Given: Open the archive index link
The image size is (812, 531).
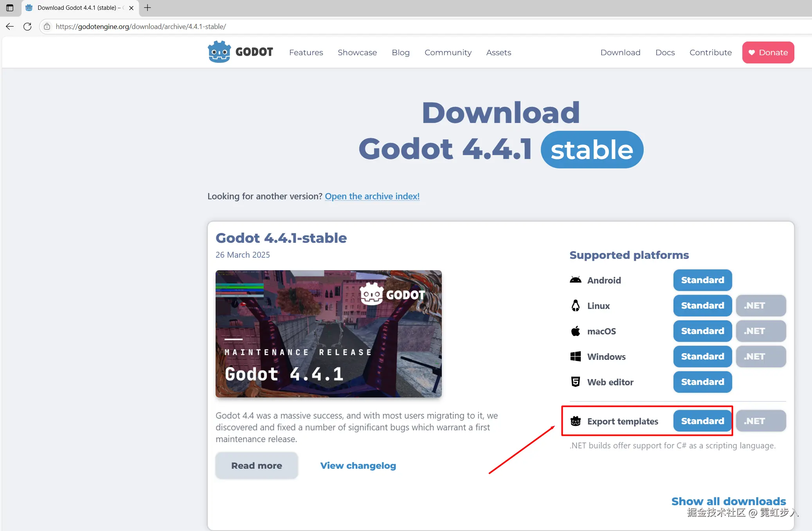Looking at the screenshot, I should [x=372, y=196].
